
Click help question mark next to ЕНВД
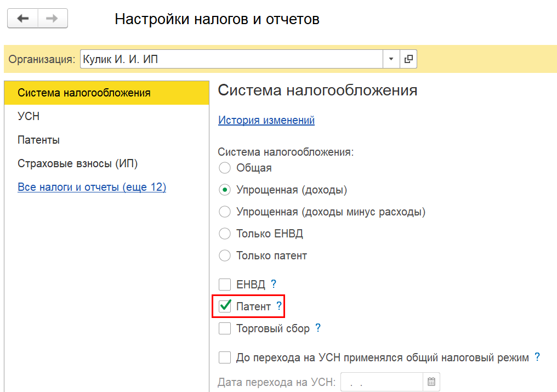pyautogui.click(x=274, y=283)
